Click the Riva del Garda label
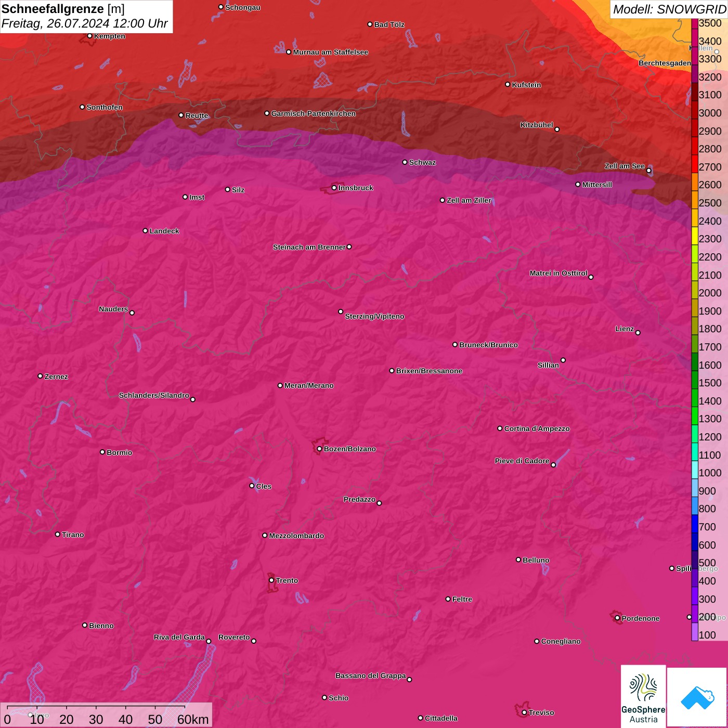Viewport: 728px width, 728px height. pos(179,637)
